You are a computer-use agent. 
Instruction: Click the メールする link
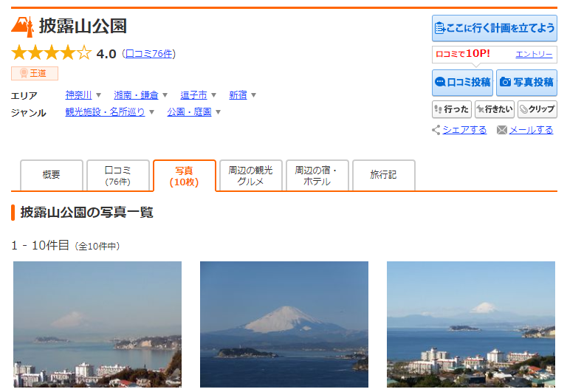[x=531, y=130]
